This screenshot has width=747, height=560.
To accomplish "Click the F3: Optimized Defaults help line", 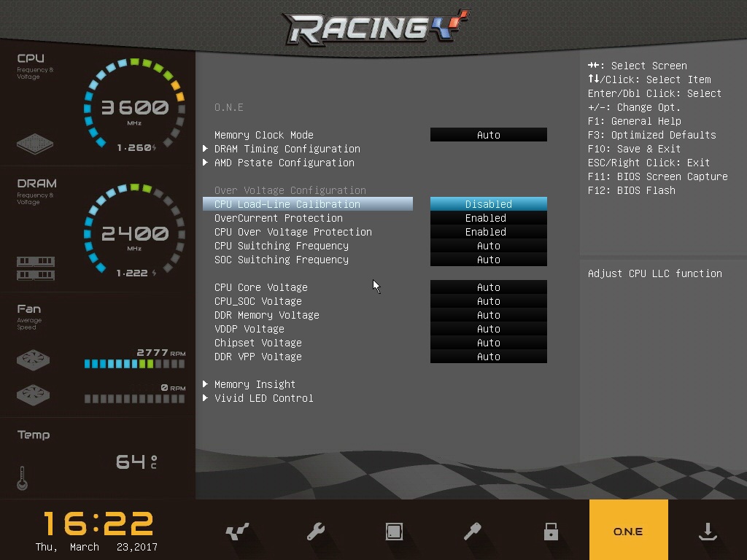I will 651,135.
